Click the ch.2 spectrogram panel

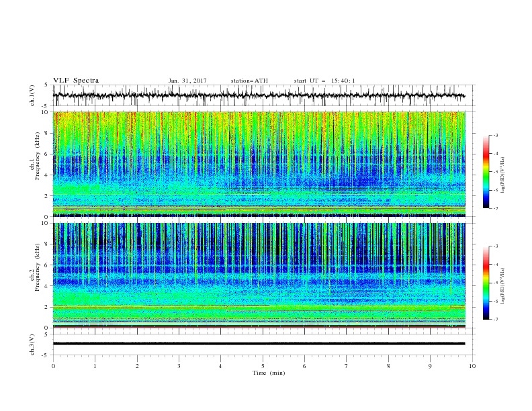coord(259,275)
